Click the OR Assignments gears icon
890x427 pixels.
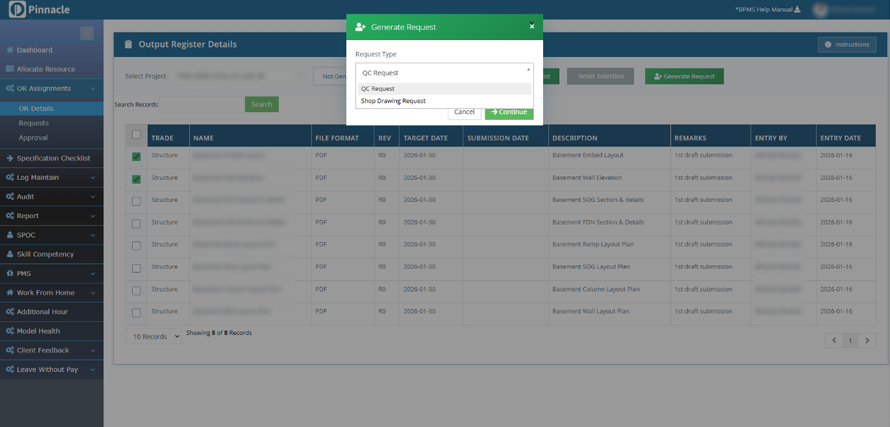(10, 89)
